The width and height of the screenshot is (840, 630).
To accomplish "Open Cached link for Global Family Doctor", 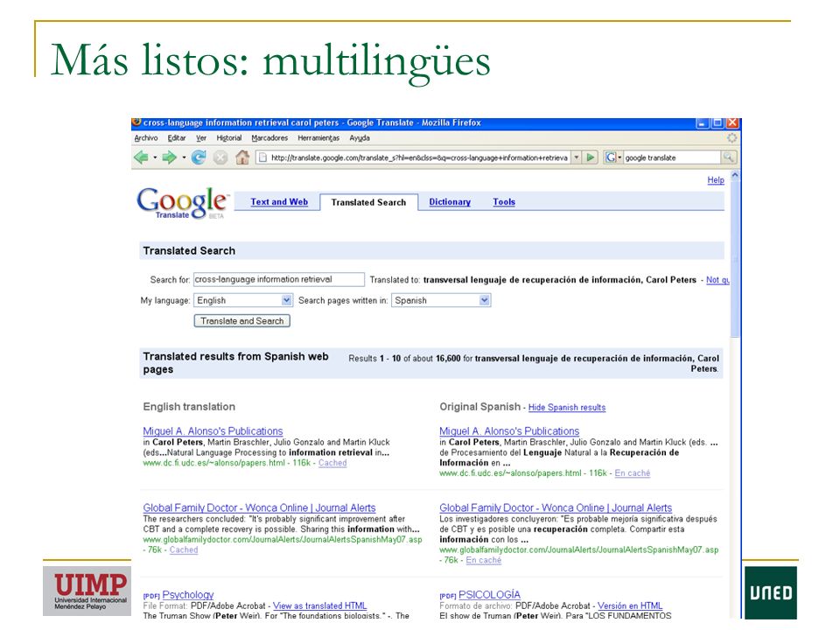I will coord(184,549).
